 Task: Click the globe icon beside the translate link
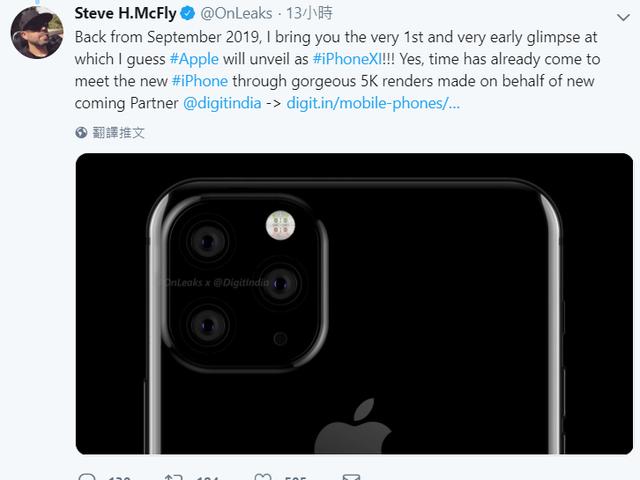coord(82,132)
